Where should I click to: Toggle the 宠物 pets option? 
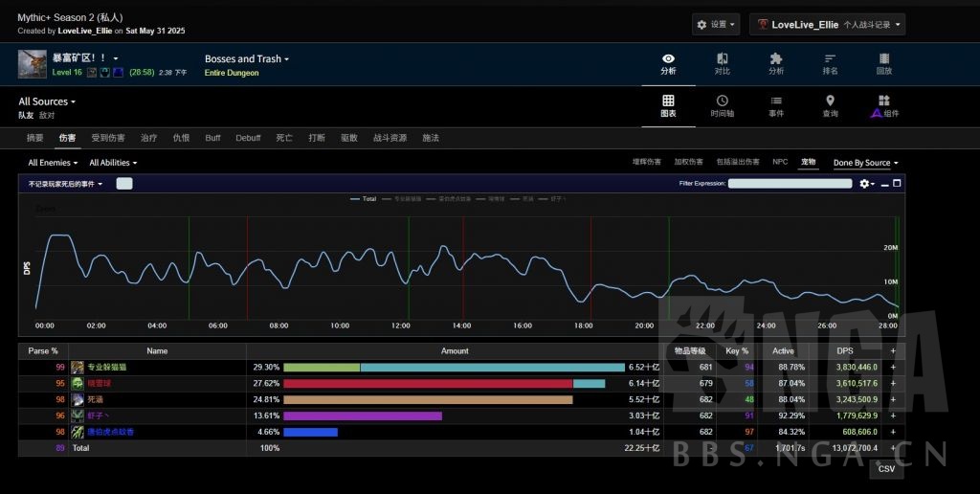(809, 163)
